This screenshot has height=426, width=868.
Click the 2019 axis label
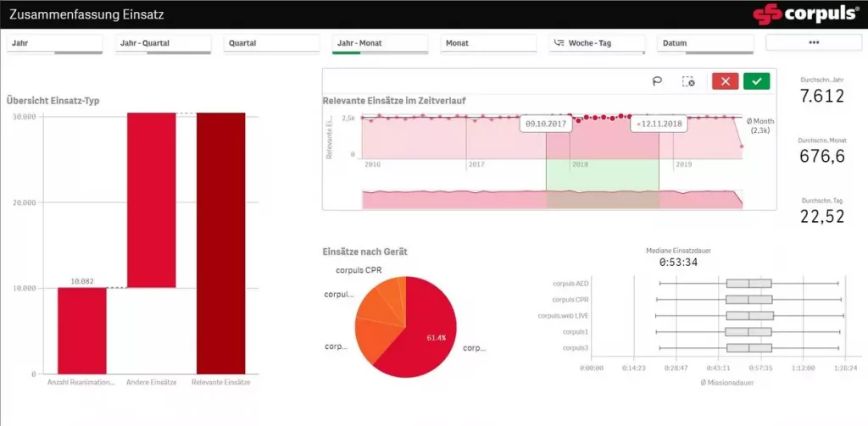[x=684, y=164]
